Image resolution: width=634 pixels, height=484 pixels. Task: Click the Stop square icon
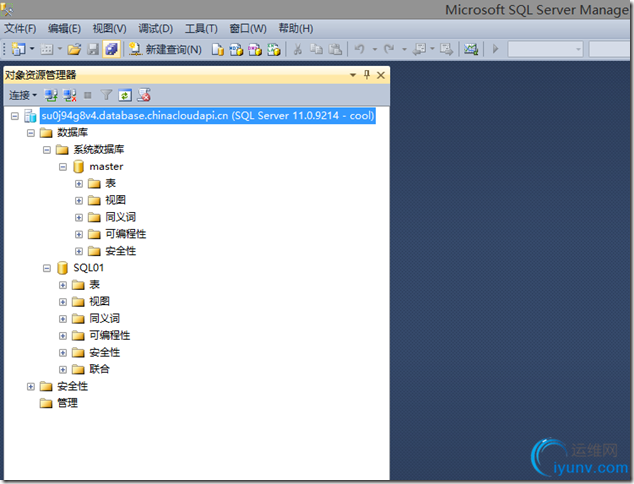[x=88, y=95]
